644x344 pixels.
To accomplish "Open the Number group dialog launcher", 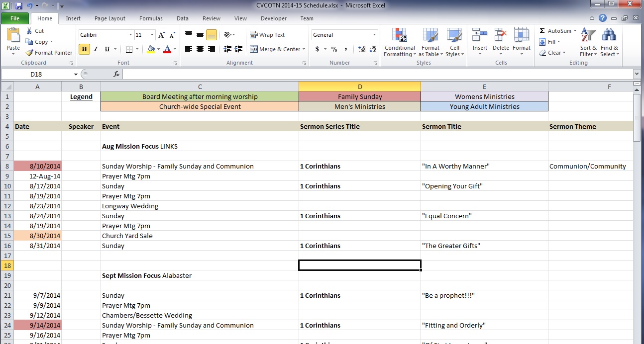I will tap(376, 63).
